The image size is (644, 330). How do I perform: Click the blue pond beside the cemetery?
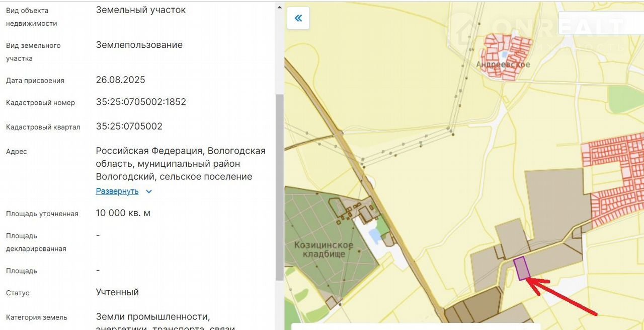coord(375,236)
